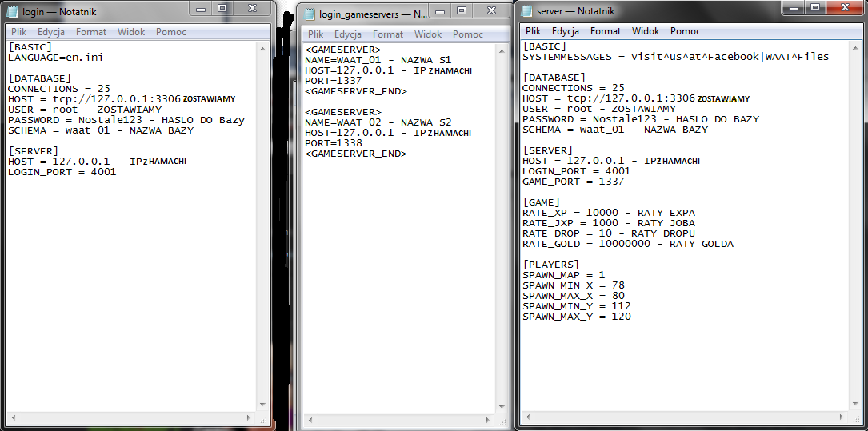Click RATE_GOLD = 10000000 line

[x=628, y=244]
